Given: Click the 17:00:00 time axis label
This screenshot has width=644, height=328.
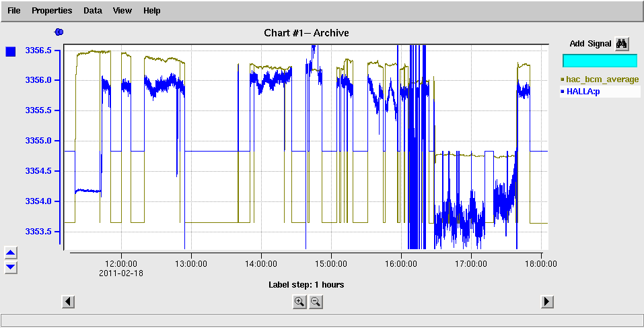Looking at the screenshot, I should pos(471,264).
